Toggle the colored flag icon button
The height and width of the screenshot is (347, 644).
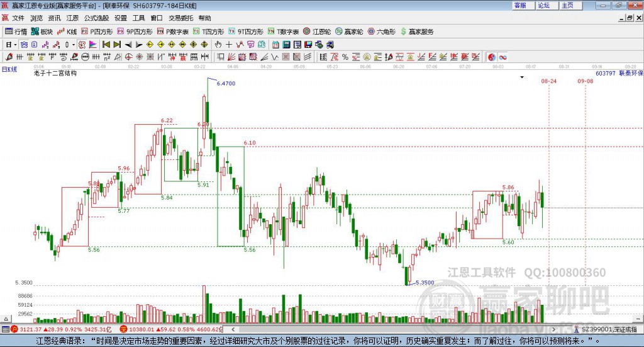[93, 45]
